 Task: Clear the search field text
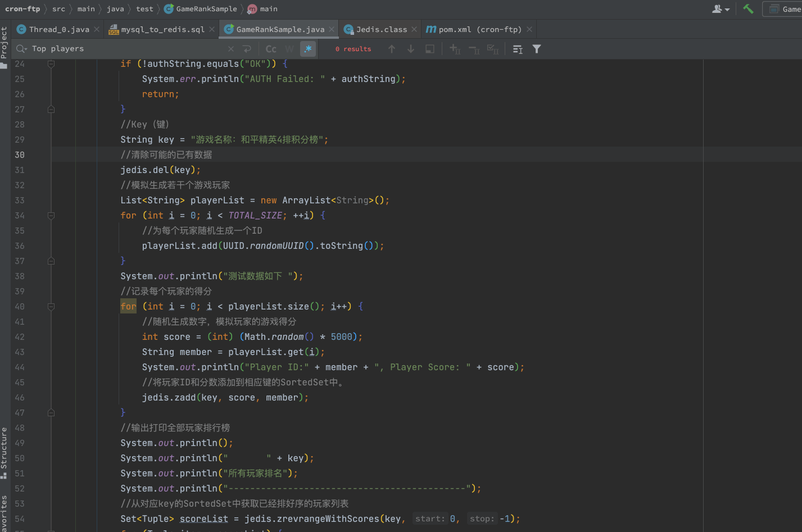[231, 49]
